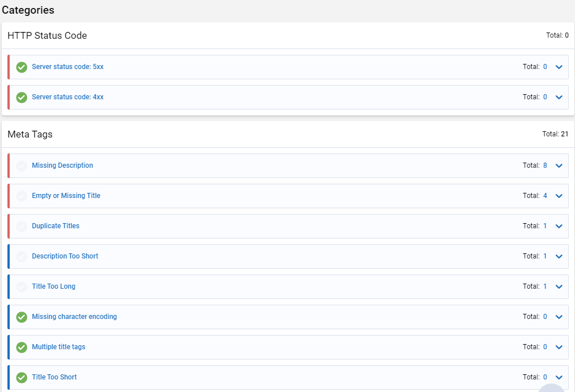The height and width of the screenshot is (392, 575).
Task: Click green check icon beside Title Too Short
Action: point(22,377)
